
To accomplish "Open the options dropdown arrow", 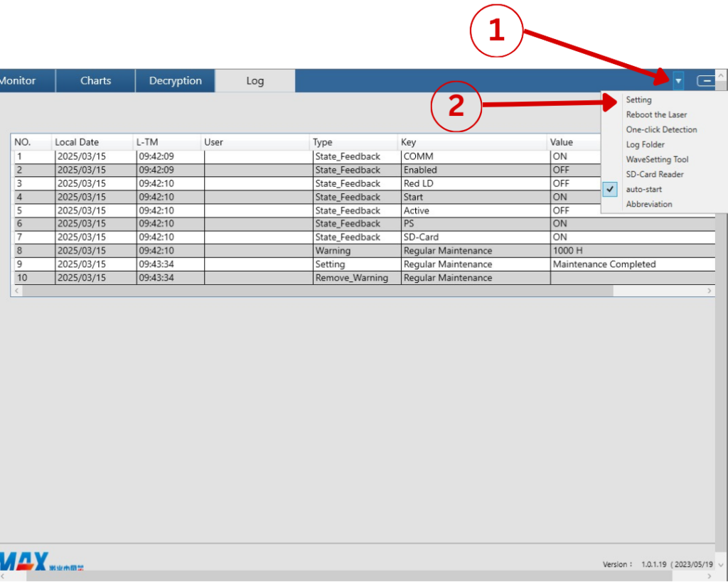I will [678, 80].
